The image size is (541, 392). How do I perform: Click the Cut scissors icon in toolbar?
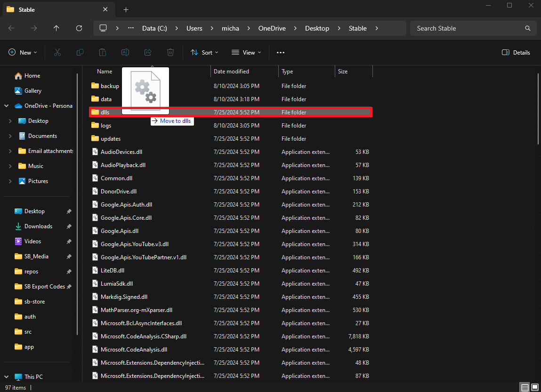(57, 53)
